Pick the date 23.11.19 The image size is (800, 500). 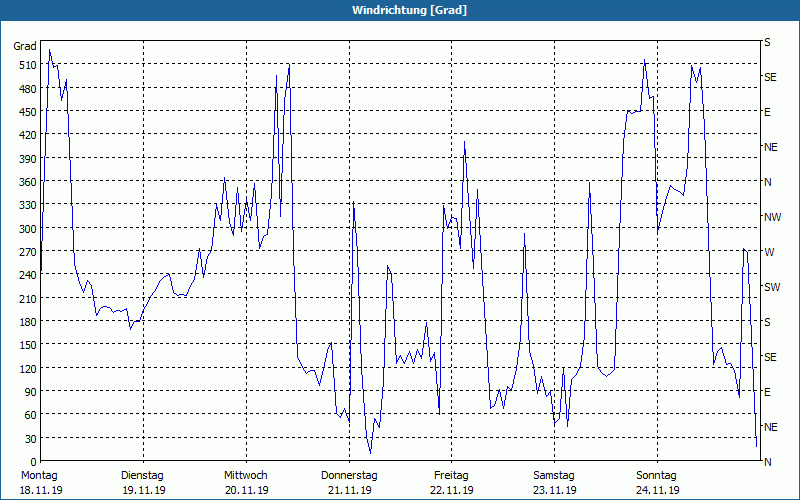click(555, 491)
